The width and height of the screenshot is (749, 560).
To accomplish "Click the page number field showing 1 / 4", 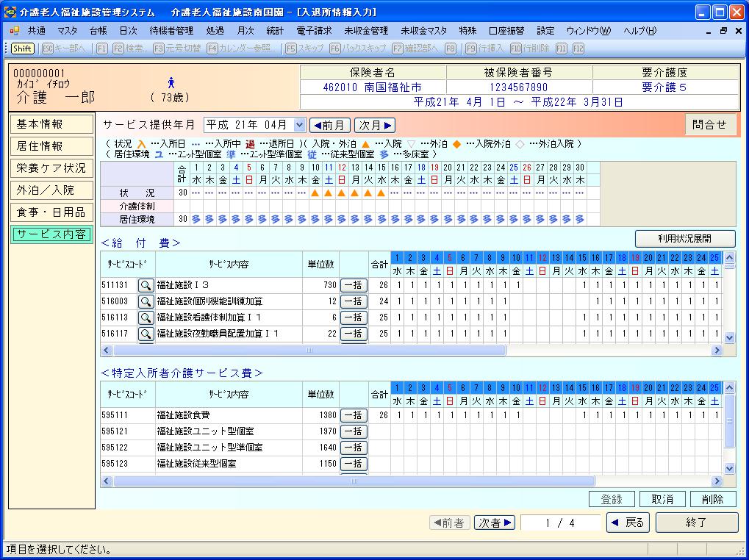I will pyautogui.click(x=560, y=523).
